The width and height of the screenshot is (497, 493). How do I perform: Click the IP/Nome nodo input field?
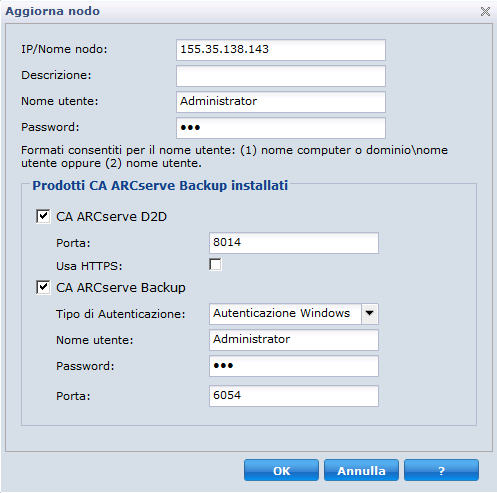tap(281, 50)
